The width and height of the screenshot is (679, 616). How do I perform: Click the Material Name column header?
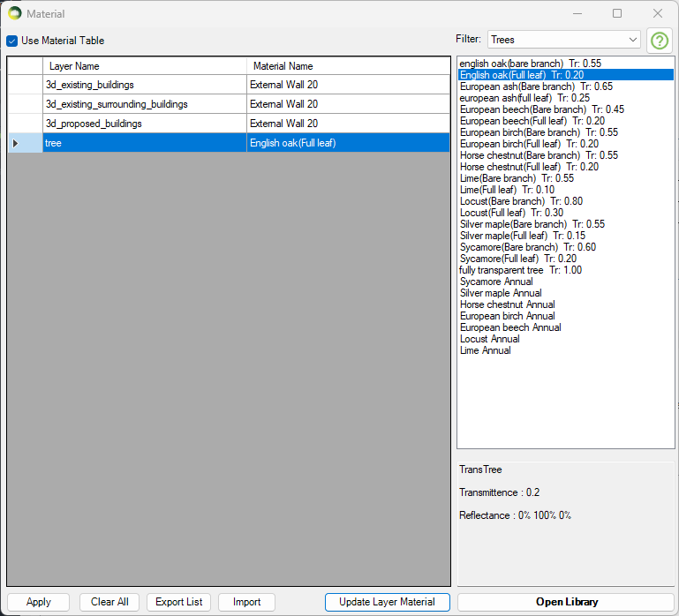[x=348, y=66]
